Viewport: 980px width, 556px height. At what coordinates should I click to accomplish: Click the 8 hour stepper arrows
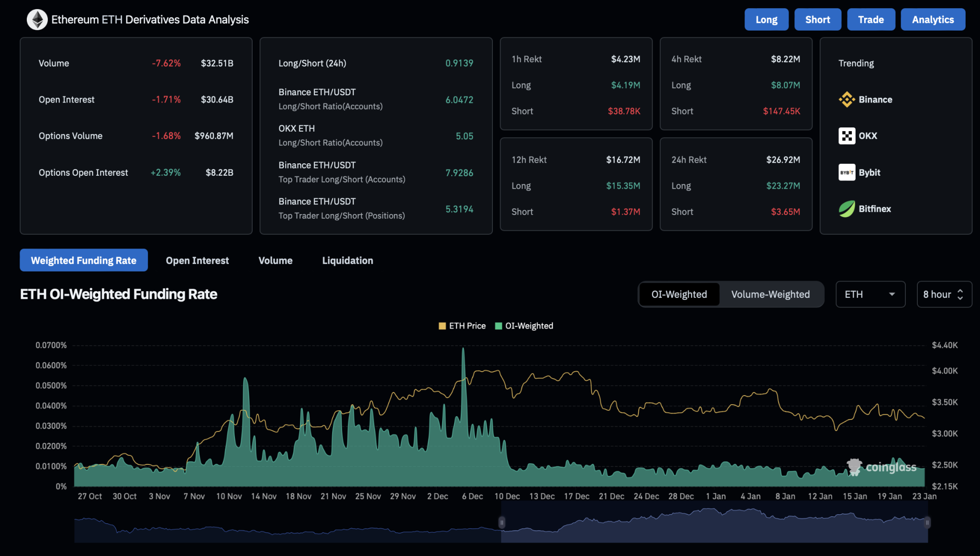click(x=960, y=295)
